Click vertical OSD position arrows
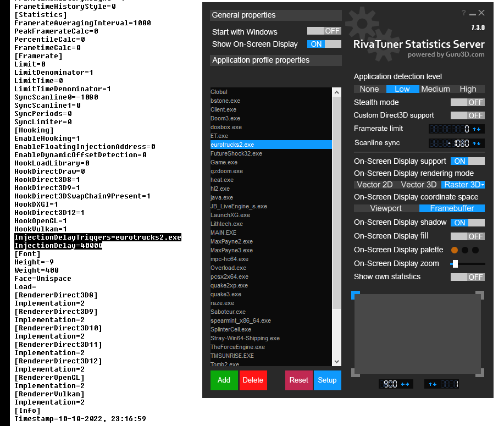Image resolution: width=504 pixels, height=426 pixels. [x=433, y=384]
